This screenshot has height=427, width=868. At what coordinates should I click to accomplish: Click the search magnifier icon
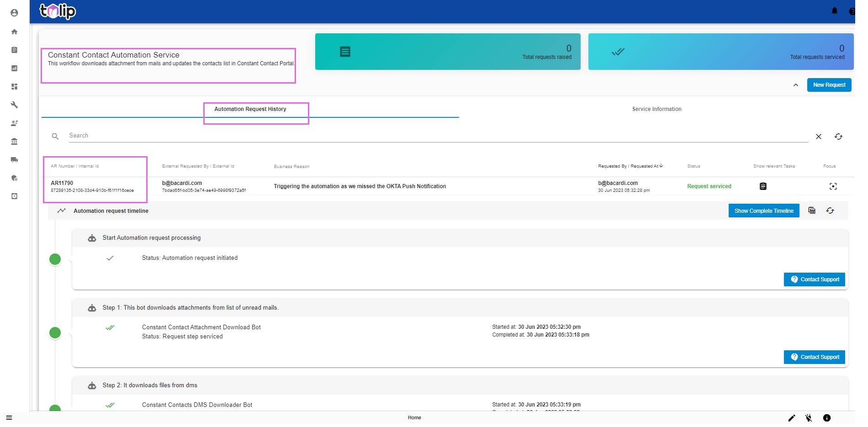click(55, 137)
